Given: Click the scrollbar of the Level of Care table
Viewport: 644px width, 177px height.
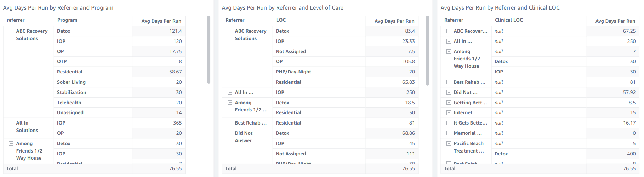Looking at the screenshot, I should click(x=427, y=51).
